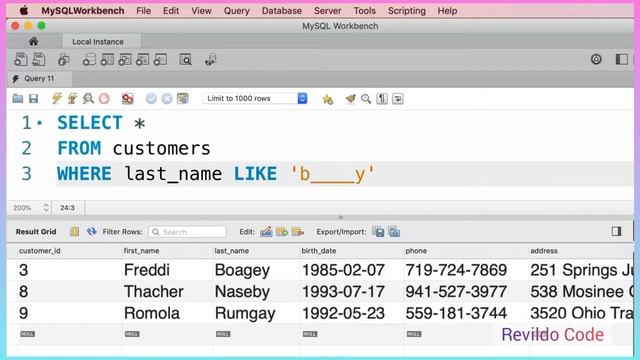Delete selected rows icon

(298, 231)
